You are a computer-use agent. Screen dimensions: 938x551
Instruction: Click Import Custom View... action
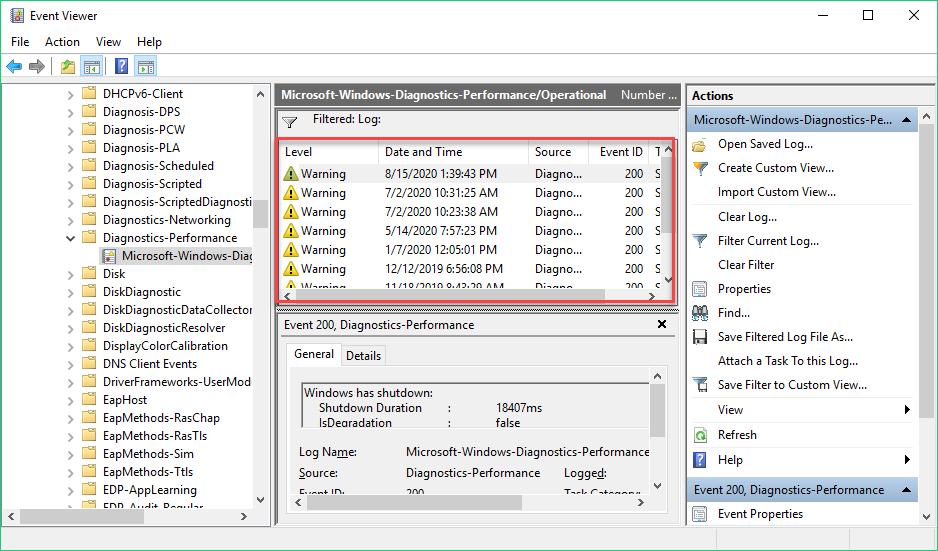[776, 192]
